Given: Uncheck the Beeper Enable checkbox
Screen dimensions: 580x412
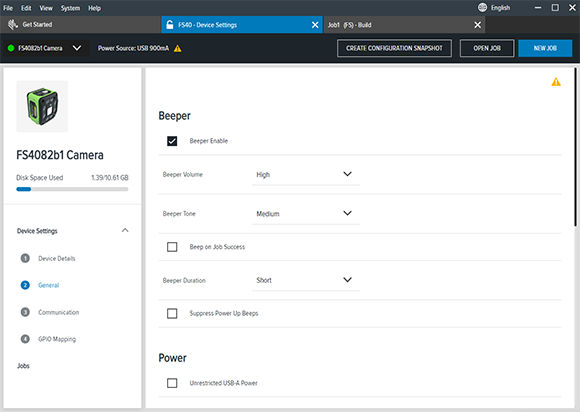Looking at the screenshot, I should click(172, 141).
